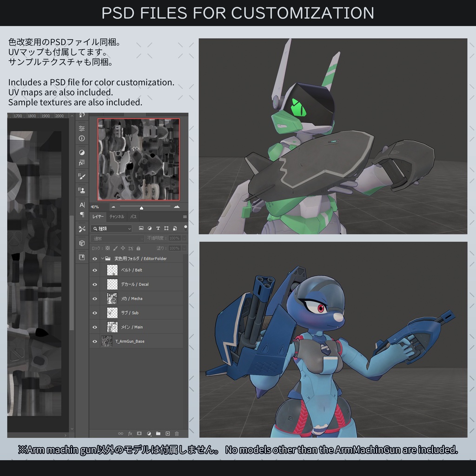Select the Belt layer thumbnail

(x=112, y=270)
